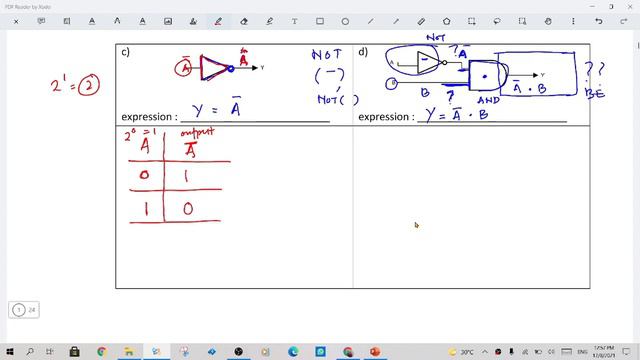Close the annotation toolbar with the X
This screenshot has height=360, width=640.
16,21
